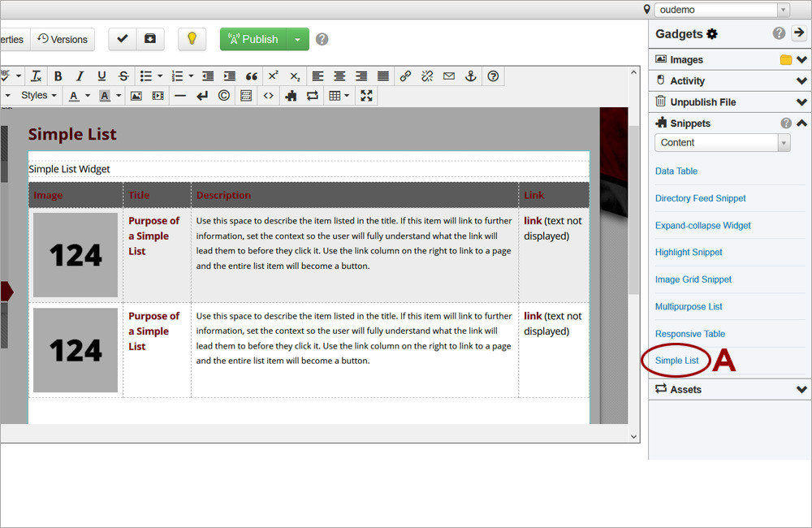Insert a numbered list

[x=177, y=76]
